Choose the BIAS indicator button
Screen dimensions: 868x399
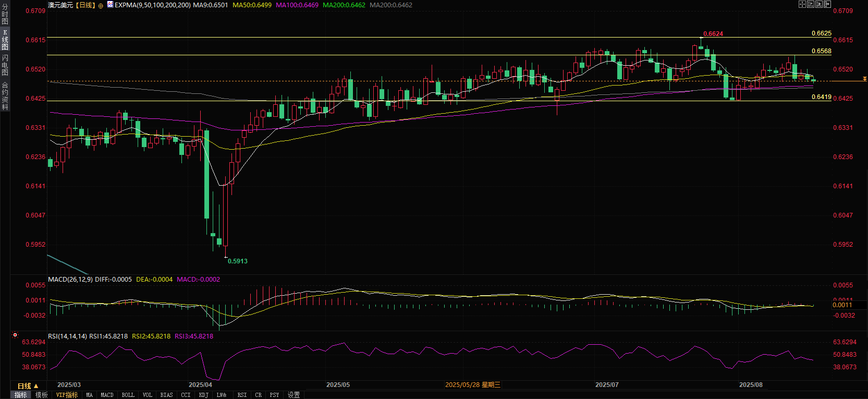(166, 395)
